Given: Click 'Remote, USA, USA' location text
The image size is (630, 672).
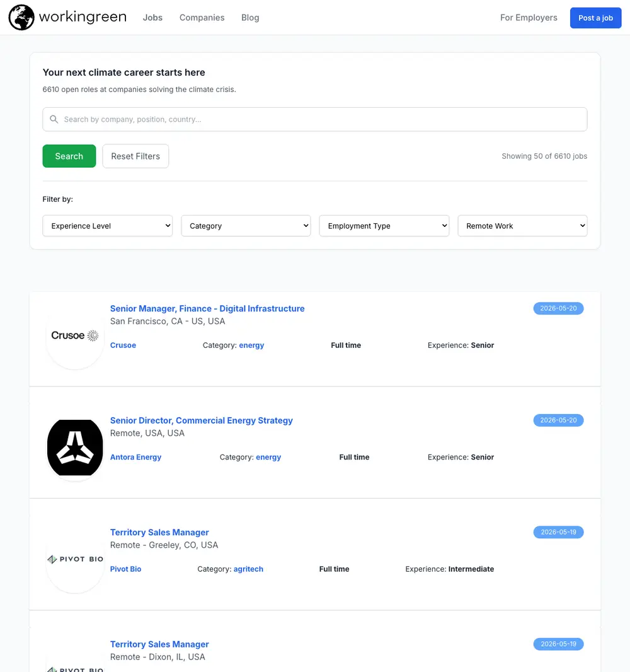Looking at the screenshot, I should tap(147, 433).
